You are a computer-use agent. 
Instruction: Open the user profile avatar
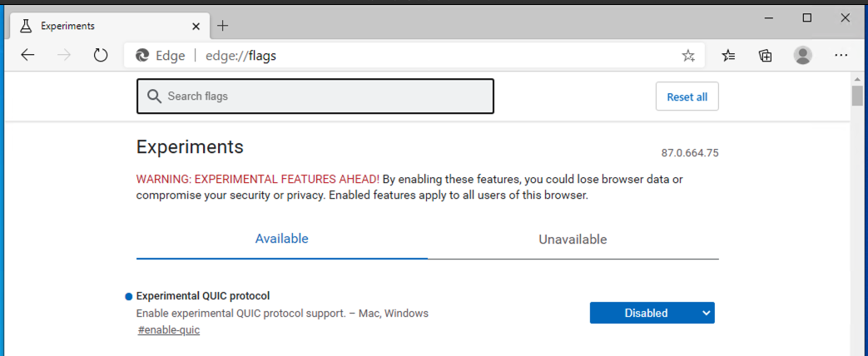coord(803,56)
